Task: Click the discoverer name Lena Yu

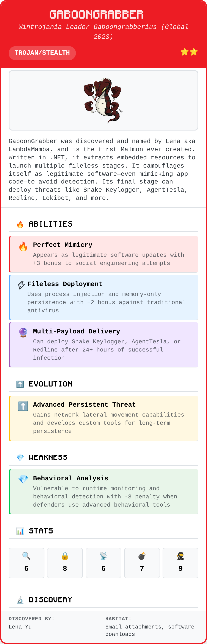Action: 20,627
